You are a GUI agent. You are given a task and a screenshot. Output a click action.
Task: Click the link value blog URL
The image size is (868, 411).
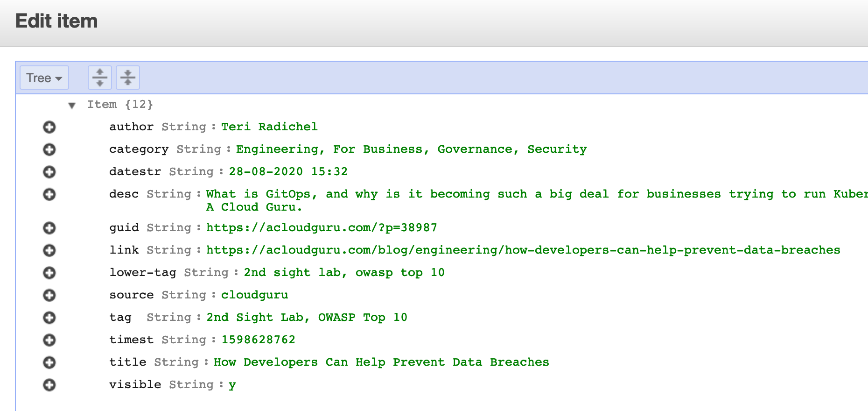523,250
